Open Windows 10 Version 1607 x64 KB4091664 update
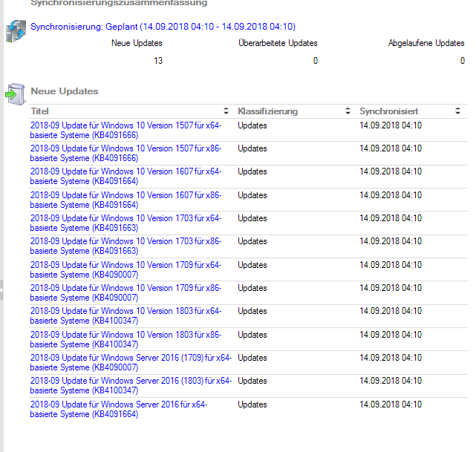This screenshot has height=452, width=476. (x=125, y=176)
